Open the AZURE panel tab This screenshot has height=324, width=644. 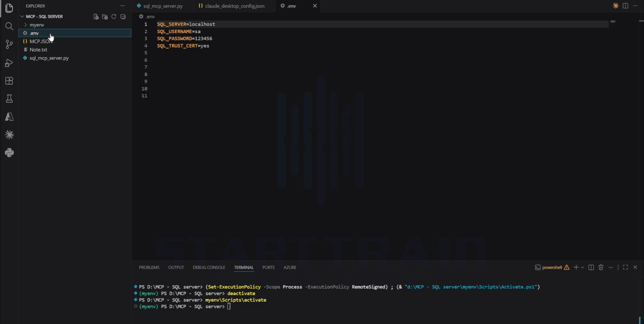(290, 267)
